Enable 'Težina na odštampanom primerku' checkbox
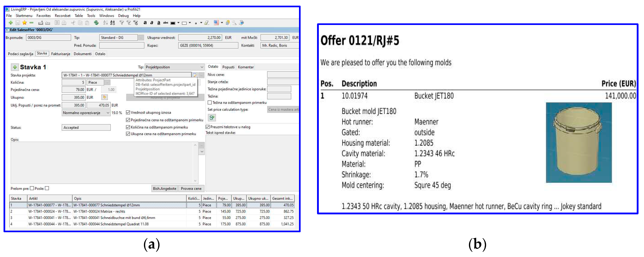The height and width of the screenshot is (257, 644). (x=210, y=103)
